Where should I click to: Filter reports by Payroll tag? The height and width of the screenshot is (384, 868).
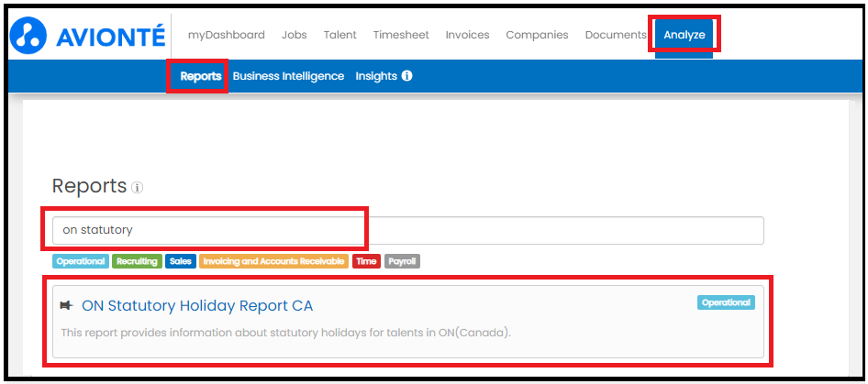click(x=402, y=261)
